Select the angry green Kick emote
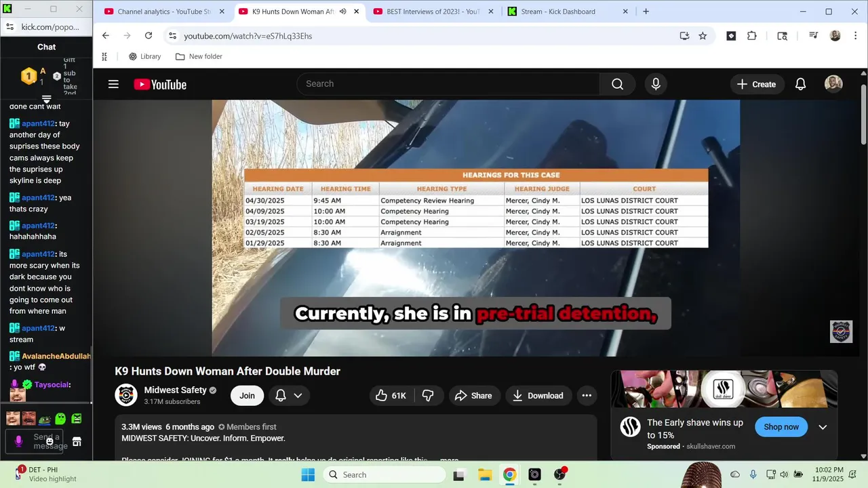The width and height of the screenshot is (868, 488). click(x=77, y=419)
